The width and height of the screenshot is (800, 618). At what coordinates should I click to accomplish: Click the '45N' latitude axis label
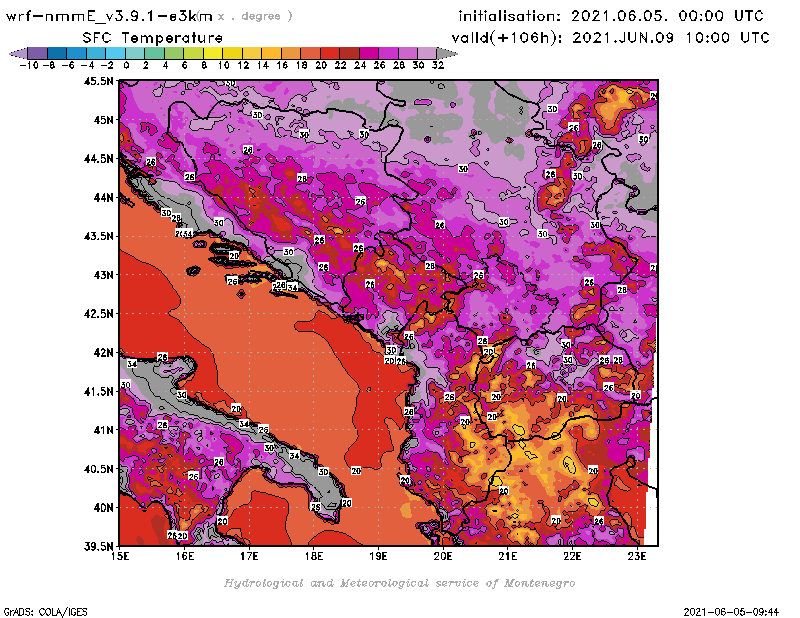point(103,120)
